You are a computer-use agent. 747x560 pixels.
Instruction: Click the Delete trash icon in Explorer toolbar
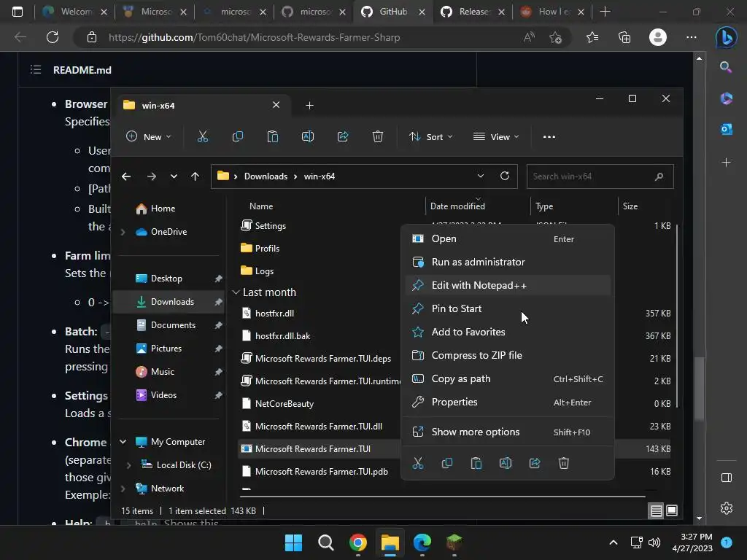point(378,136)
